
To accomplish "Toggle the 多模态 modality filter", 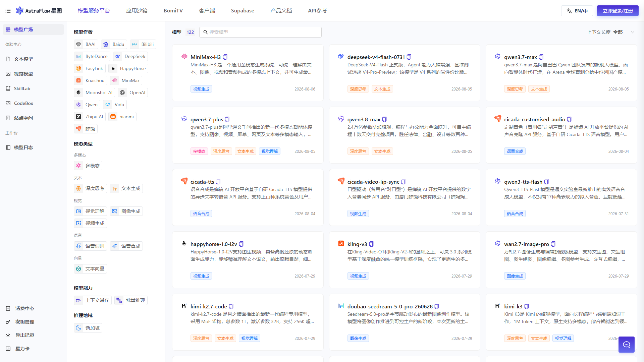I will (88, 166).
